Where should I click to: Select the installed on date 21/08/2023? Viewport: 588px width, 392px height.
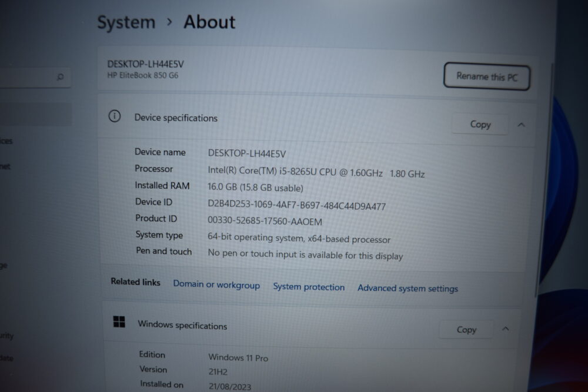point(229,386)
